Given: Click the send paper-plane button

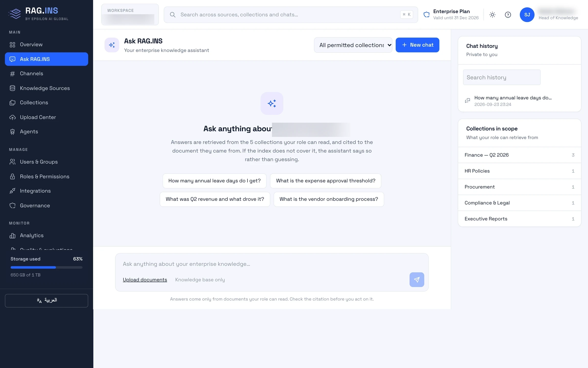Looking at the screenshot, I should [x=417, y=279].
